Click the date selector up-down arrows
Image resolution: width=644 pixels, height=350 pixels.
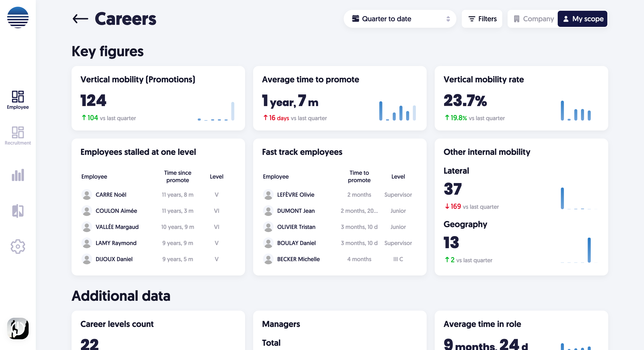(448, 19)
